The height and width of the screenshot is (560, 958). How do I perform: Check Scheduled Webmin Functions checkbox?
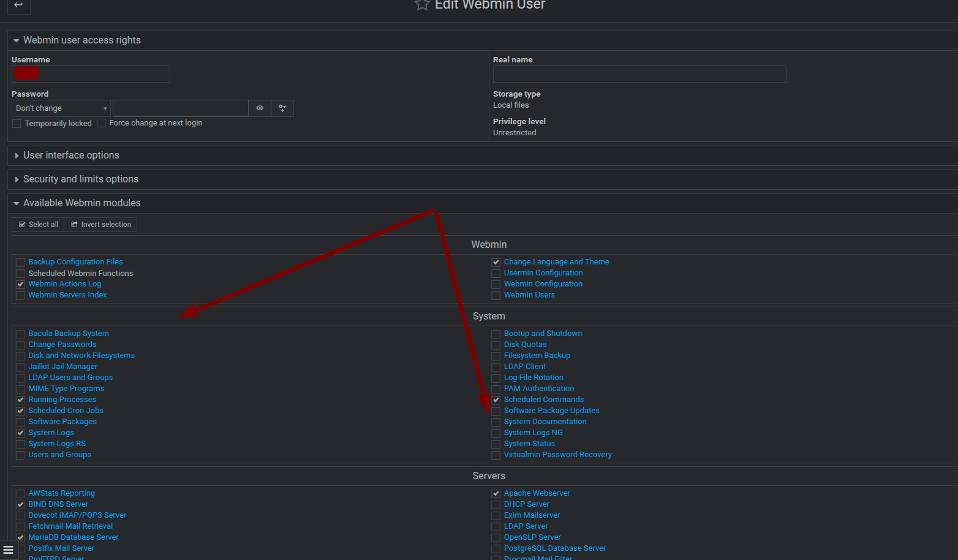pyautogui.click(x=20, y=274)
